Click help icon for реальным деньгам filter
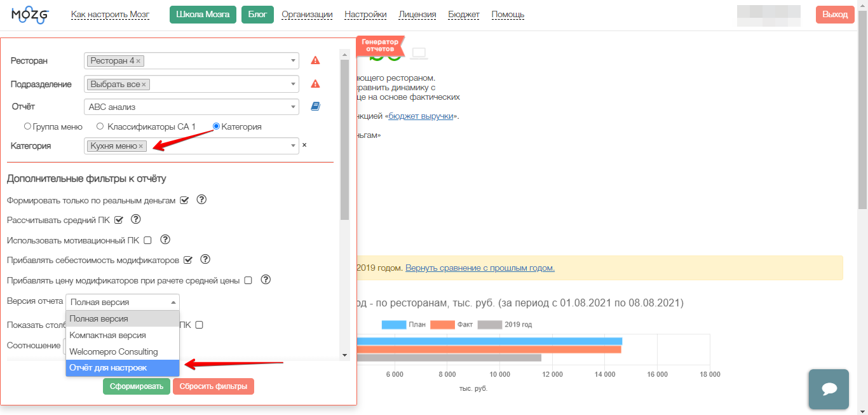 click(201, 200)
